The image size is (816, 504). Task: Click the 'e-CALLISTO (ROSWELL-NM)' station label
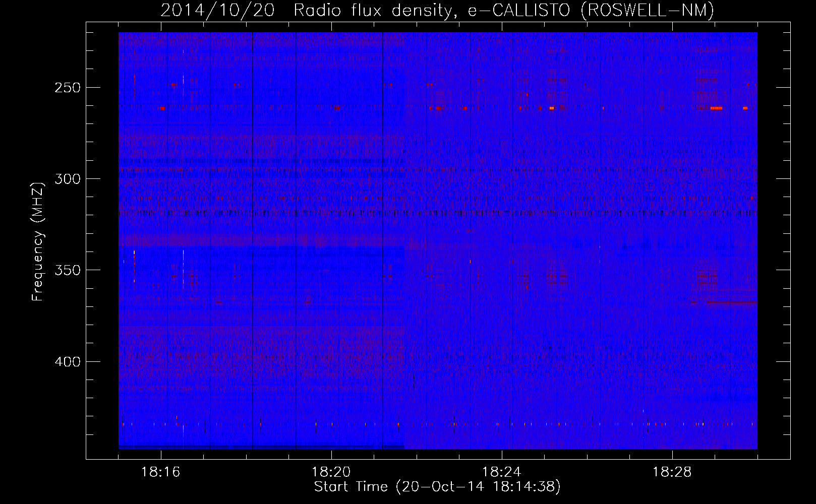coord(591,10)
